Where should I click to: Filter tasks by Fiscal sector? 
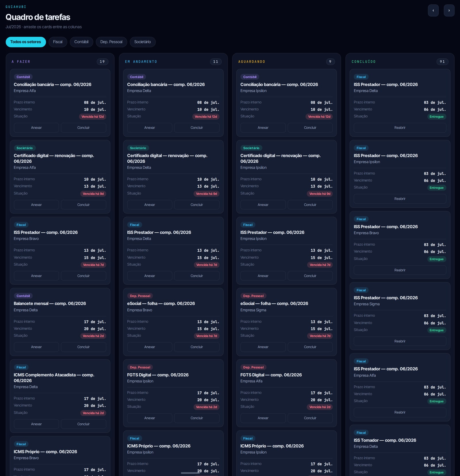click(x=58, y=42)
